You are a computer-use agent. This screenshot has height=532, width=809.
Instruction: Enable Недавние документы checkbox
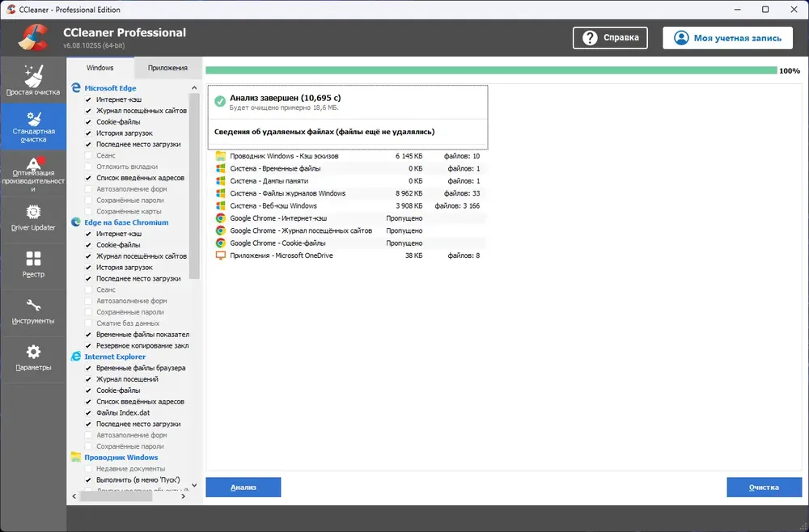88,469
